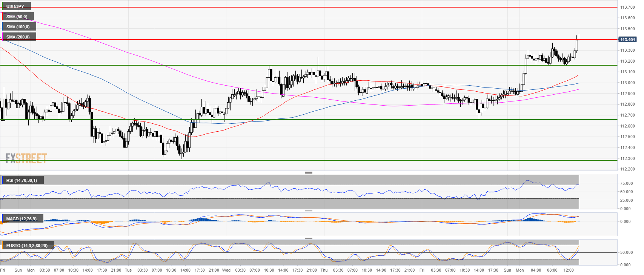Click resize handle above the FUSTO panel
The width and height of the screenshot is (644, 275).
pos(308,238)
